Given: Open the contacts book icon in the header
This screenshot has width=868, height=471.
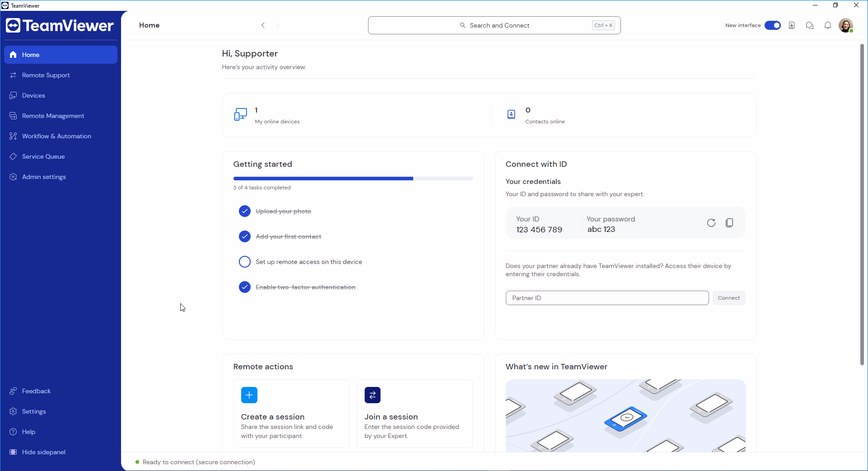Looking at the screenshot, I should point(791,25).
